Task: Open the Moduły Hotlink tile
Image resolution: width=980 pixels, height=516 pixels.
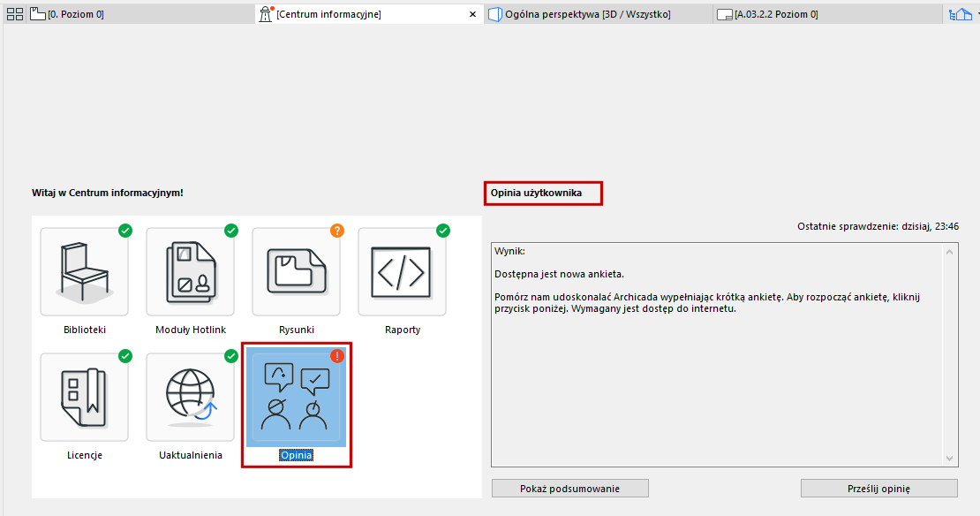Action: click(x=190, y=271)
